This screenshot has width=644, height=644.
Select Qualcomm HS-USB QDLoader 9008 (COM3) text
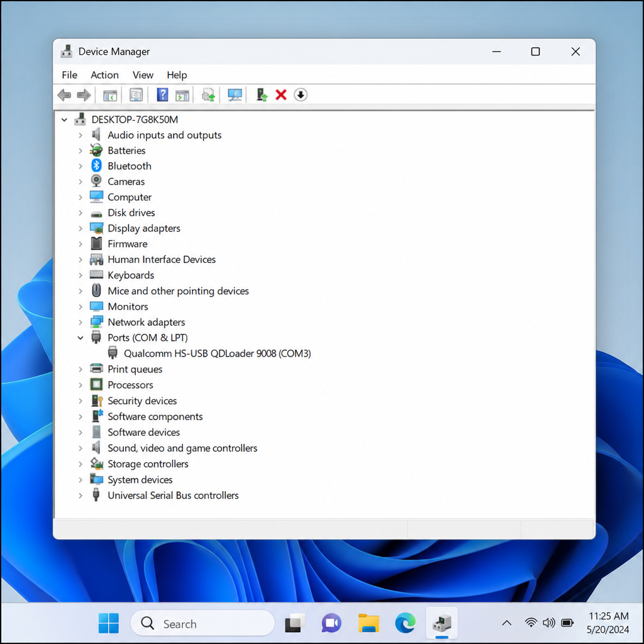point(217,353)
